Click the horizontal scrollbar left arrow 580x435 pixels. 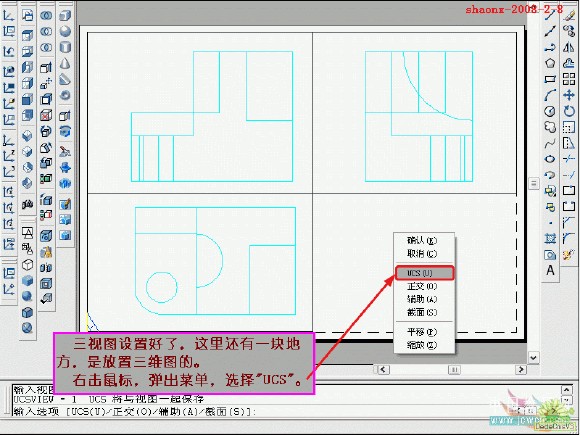coord(383,369)
